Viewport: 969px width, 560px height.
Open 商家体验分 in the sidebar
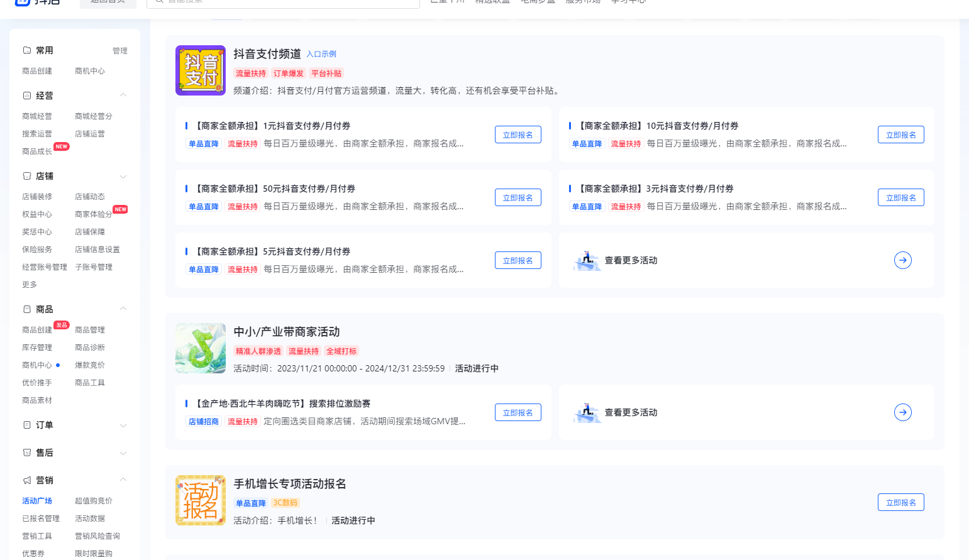click(94, 214)
